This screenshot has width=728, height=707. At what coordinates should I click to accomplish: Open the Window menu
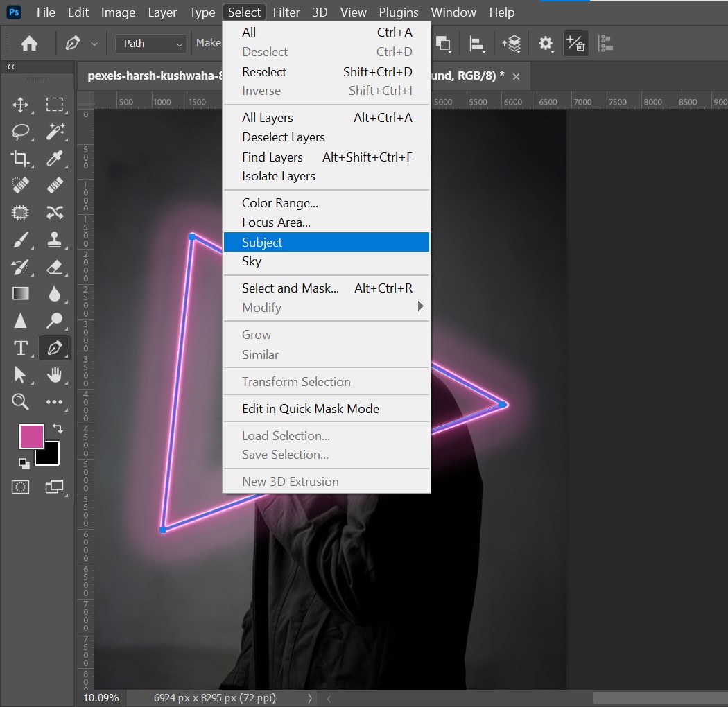point(453,12)
